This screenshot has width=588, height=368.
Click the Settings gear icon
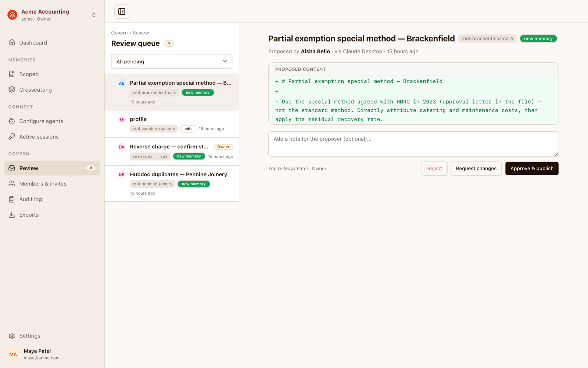point(12,336)
